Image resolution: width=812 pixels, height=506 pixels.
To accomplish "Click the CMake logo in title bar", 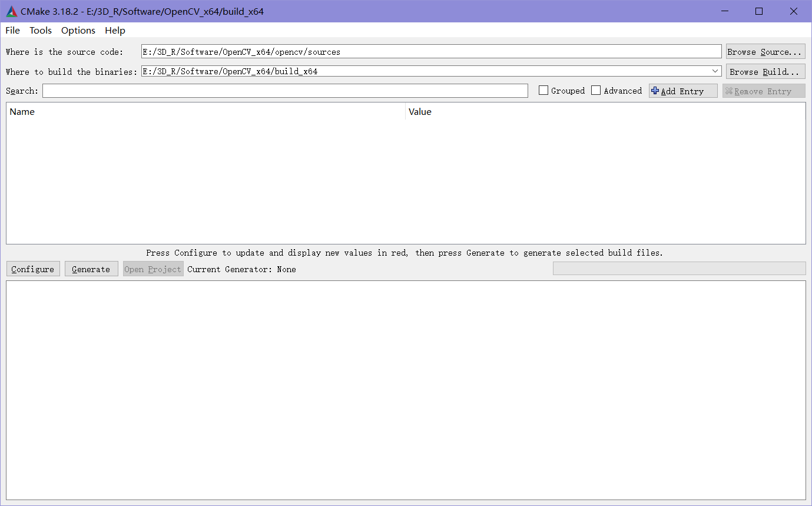I will click(x=12, y=11).
